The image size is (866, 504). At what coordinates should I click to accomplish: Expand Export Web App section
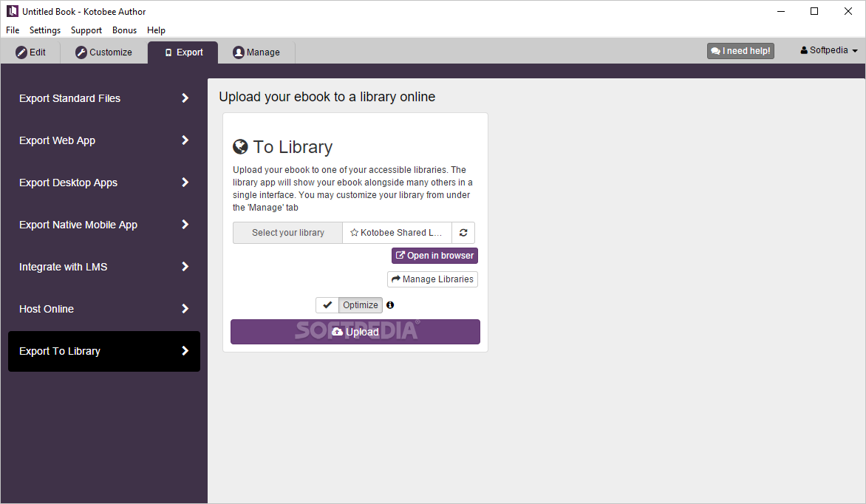[104, 140]
